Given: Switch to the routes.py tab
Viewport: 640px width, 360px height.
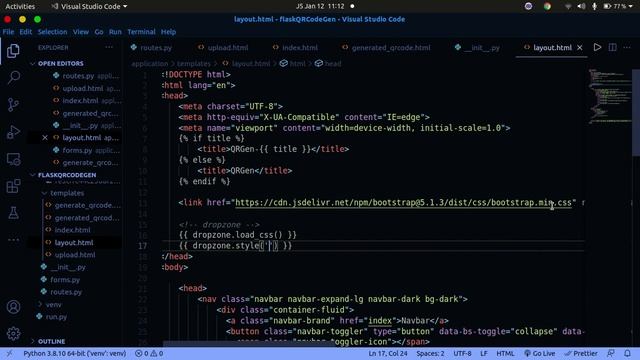Looking at the screenshot, I should tap(151, 48).
